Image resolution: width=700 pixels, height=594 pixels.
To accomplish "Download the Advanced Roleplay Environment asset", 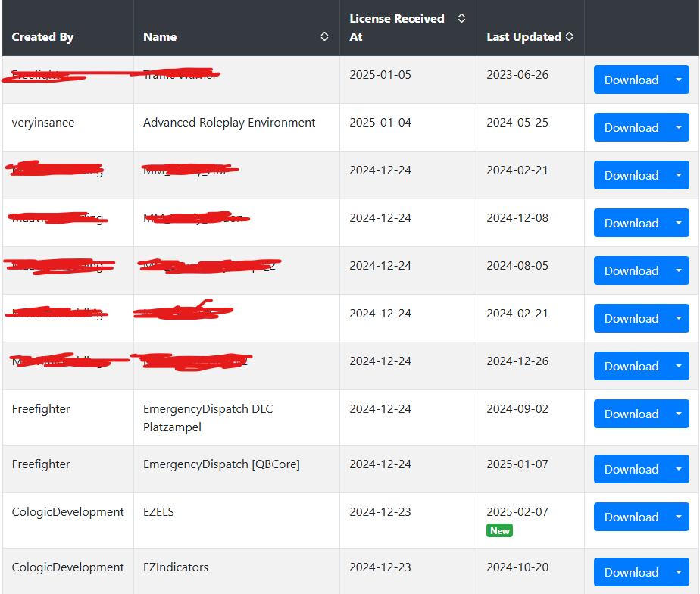I will (631, 127).
